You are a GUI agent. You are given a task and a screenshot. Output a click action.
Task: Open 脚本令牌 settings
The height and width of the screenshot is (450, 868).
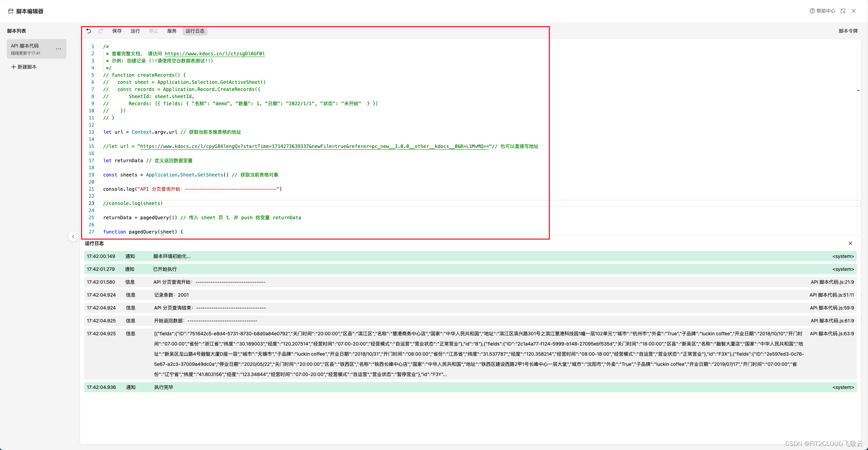pyautogui.click(x=848, y=31)
